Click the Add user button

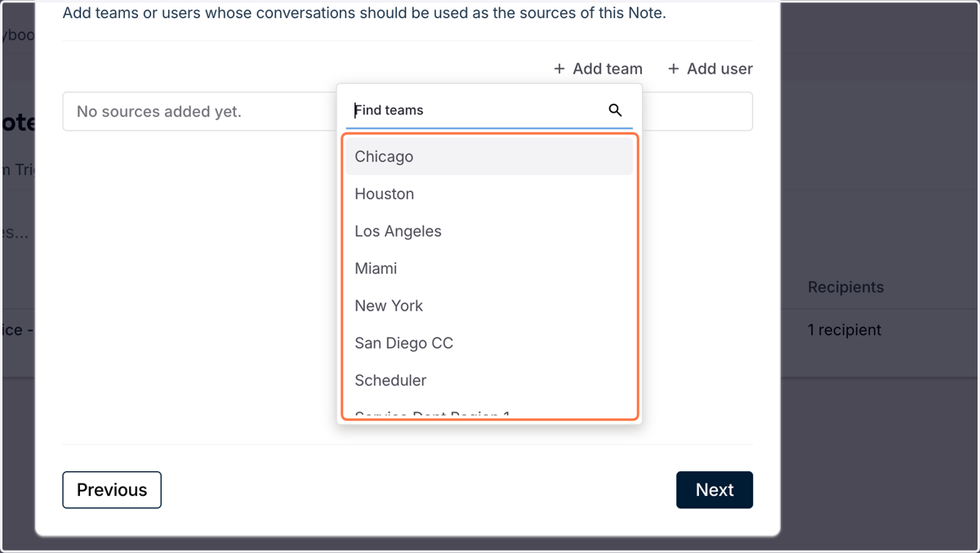pyautogui.click(x=710, y=69)
